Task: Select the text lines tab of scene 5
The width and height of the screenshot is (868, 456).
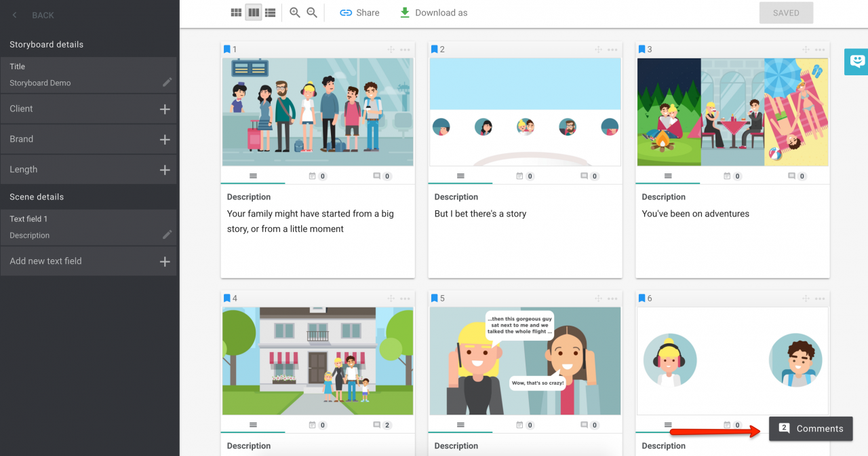Action: click(x=460, y=425)
